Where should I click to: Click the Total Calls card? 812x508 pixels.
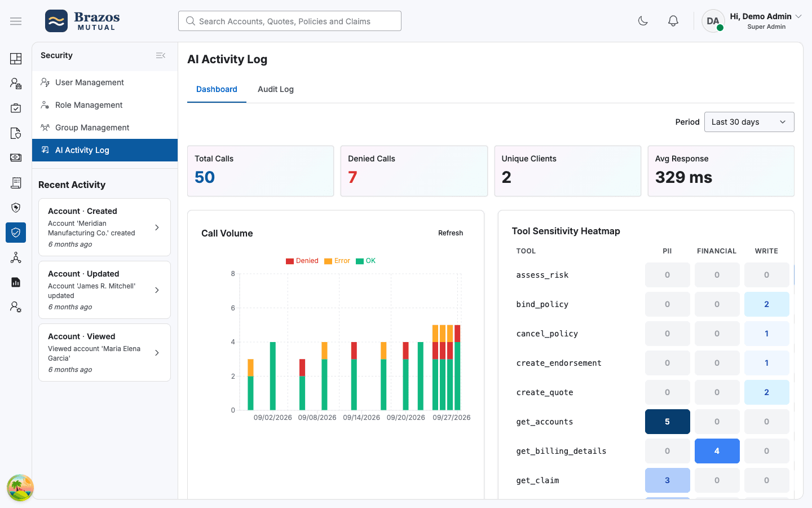pyautogui.click(x=261, y=171)
